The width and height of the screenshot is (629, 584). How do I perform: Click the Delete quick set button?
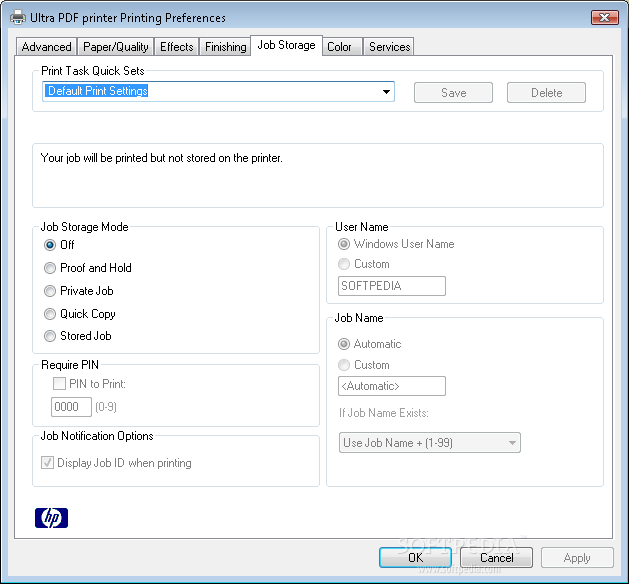pyautogui.click(x=546, y=93)
